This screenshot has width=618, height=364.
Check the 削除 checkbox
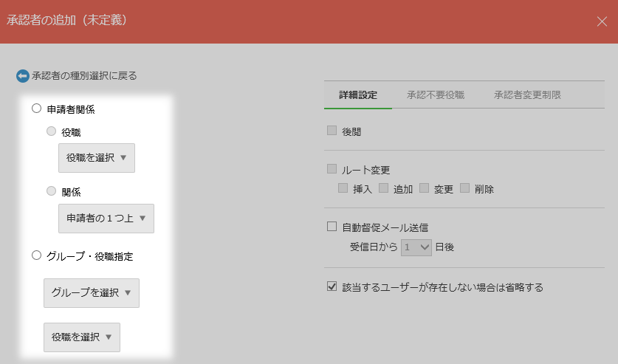click(x=464, y=188)
